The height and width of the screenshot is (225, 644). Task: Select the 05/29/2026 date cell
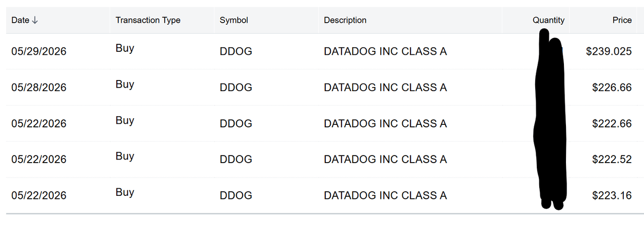point(39,51)
